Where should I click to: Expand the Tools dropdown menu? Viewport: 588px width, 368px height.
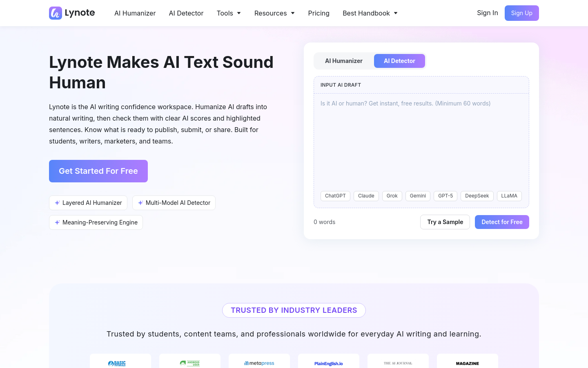click(229, 13)
